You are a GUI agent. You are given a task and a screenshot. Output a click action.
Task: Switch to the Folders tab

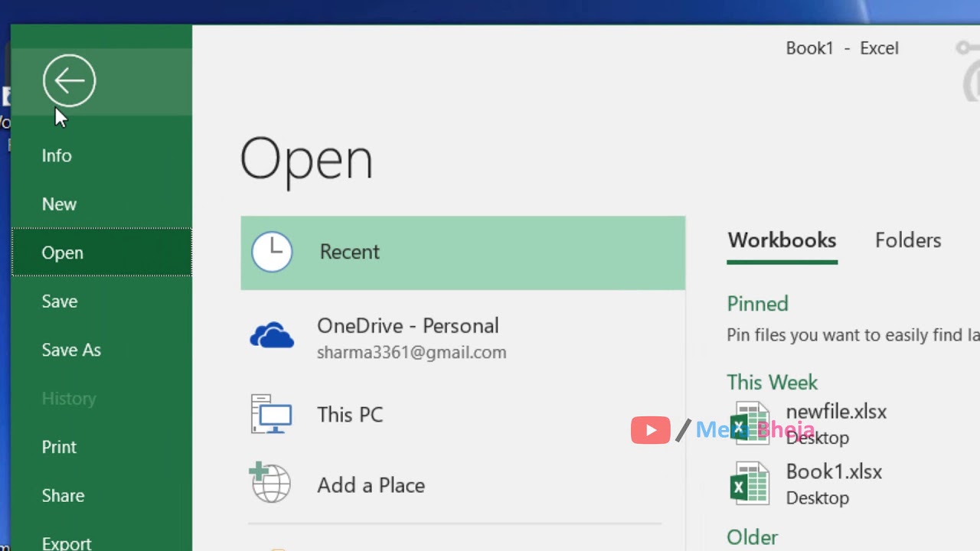(908, 240)
